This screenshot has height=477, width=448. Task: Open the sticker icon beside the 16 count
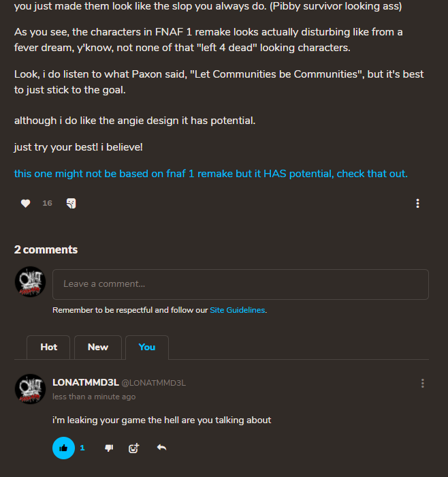[x=71, y=203]
